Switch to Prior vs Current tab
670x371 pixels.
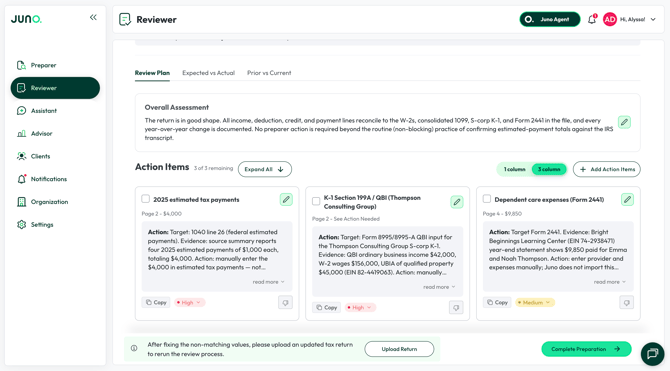(x=269, y=73)
